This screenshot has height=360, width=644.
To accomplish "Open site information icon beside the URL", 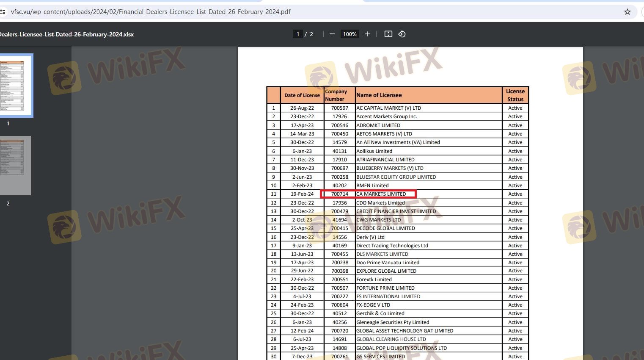I will [3, 12].
